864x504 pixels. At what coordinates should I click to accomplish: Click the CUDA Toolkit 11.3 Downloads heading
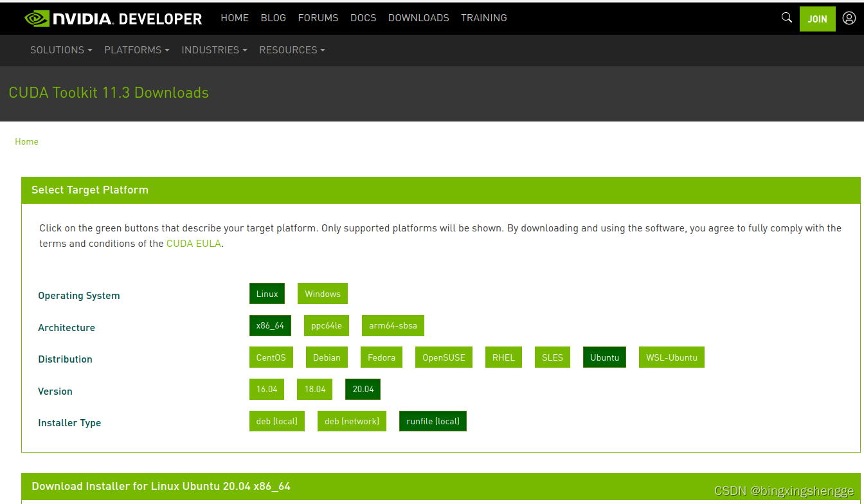[x=109, y=93]
